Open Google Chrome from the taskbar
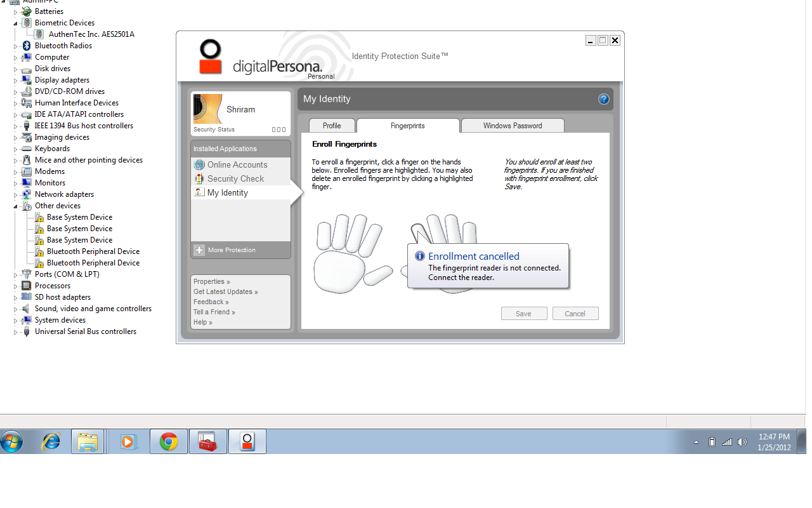The width and height of the screenshot is (812, 508). (169, 441)
